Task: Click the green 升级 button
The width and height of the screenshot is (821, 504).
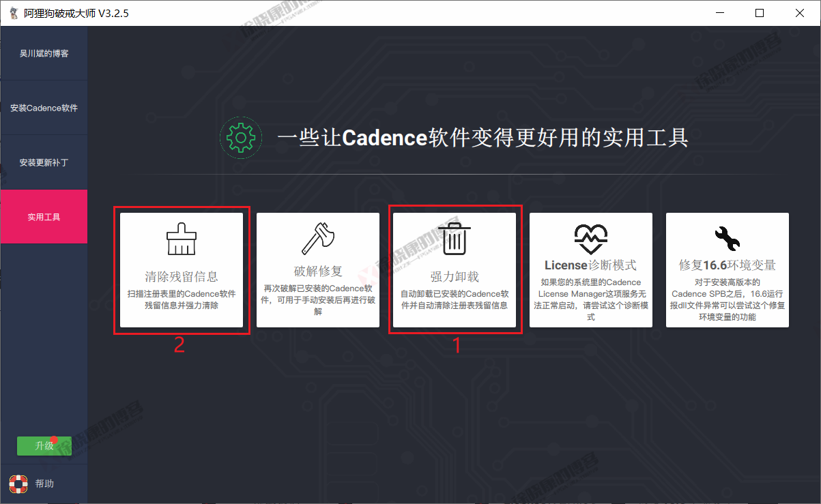Action: tap(44, 445)
